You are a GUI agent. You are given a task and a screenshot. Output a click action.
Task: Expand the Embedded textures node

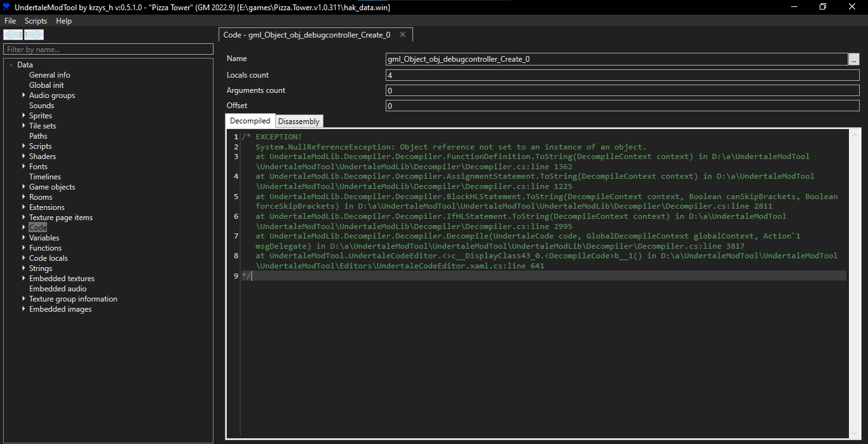point(24,278)
